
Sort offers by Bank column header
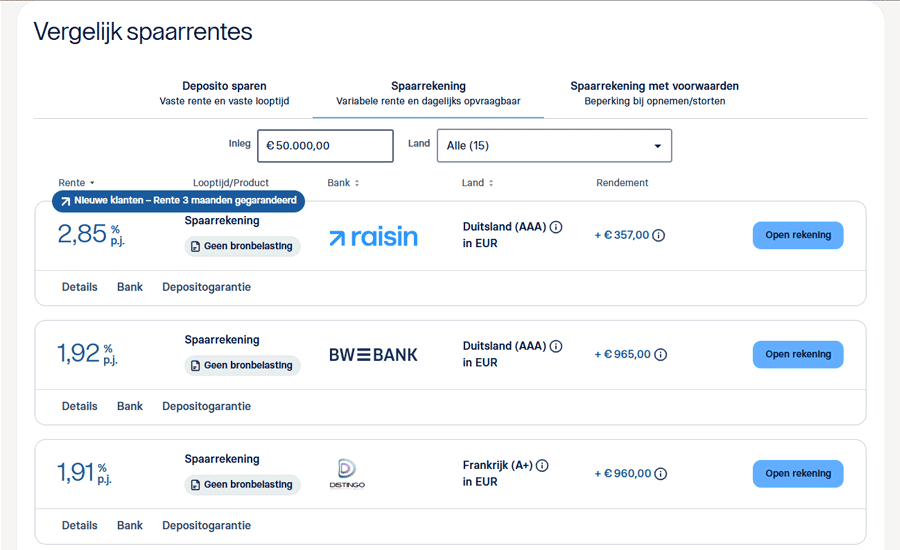click(x=342, y=183)
